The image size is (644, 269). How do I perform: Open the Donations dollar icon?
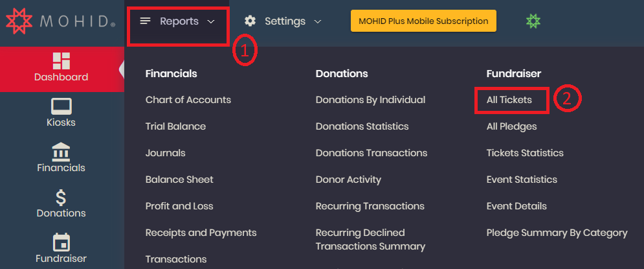pos(61,198)
